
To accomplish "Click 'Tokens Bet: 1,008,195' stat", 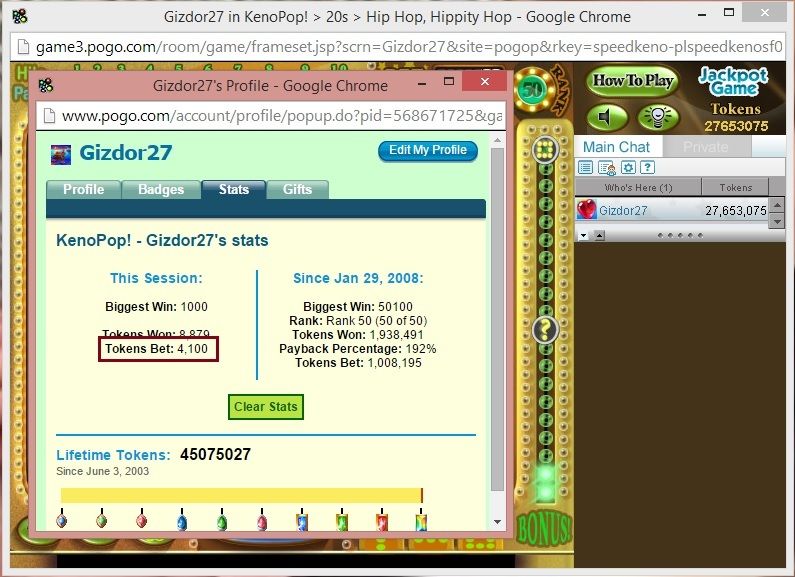I will pyautogui.click(x=358, y=363).
